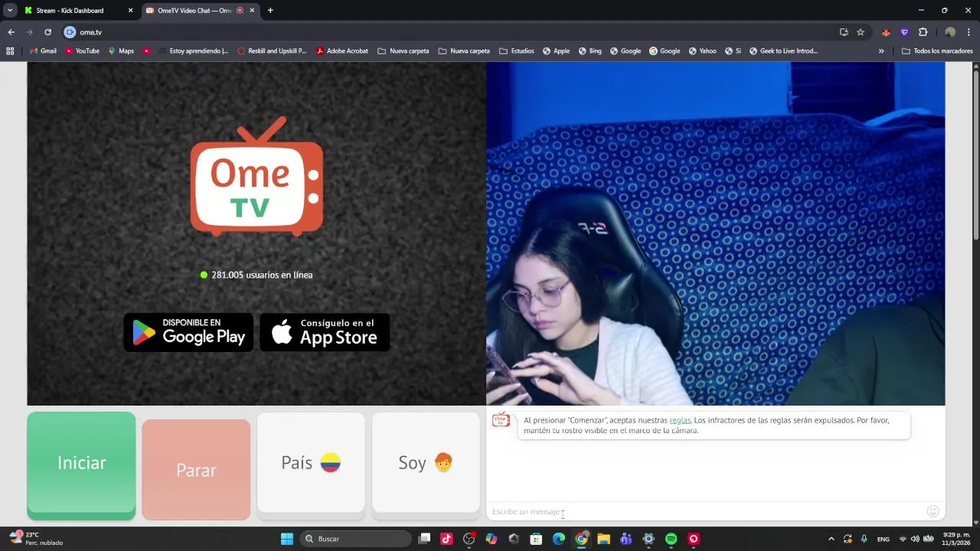Open the YouTube bookmark
The height and width of the screenshot is (551, 980).
[82, 51]
